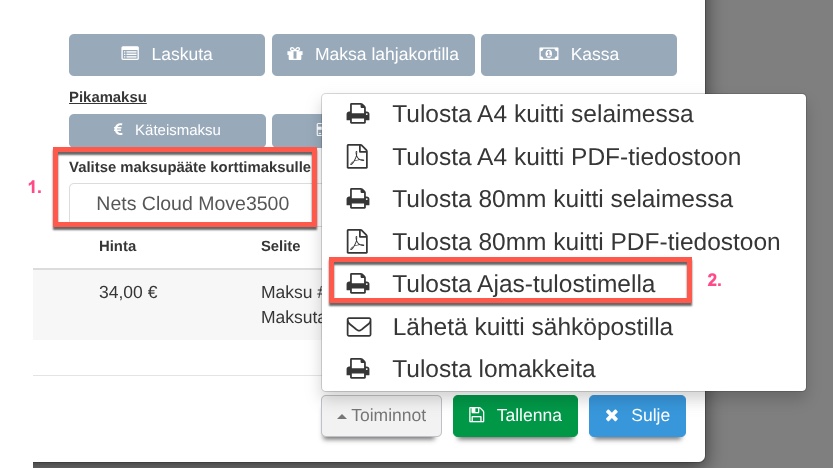Click envelope icon for Lähetä kuitti sähköpostilla
This screenshot has width=833, height=468.
[357, 326]
